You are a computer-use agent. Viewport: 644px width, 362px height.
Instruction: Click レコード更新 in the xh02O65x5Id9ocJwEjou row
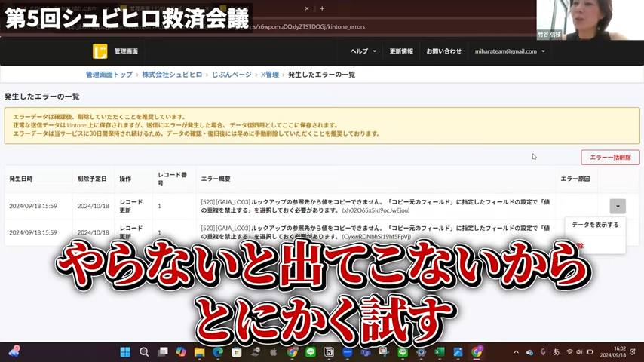pos(131,207)
